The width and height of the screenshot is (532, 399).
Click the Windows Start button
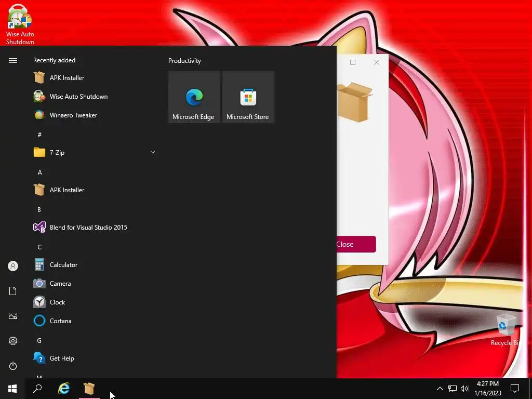(x=12, y=389)
